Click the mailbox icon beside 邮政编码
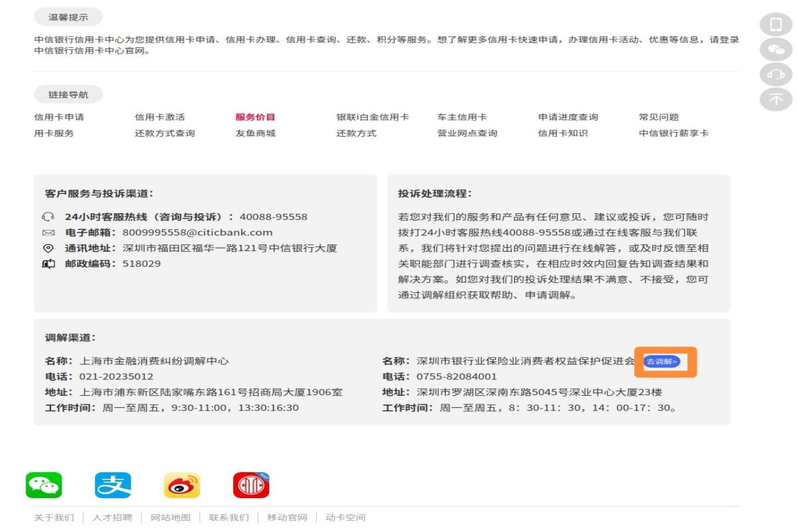This screenshot has height=532, width=797. point(48,264)
